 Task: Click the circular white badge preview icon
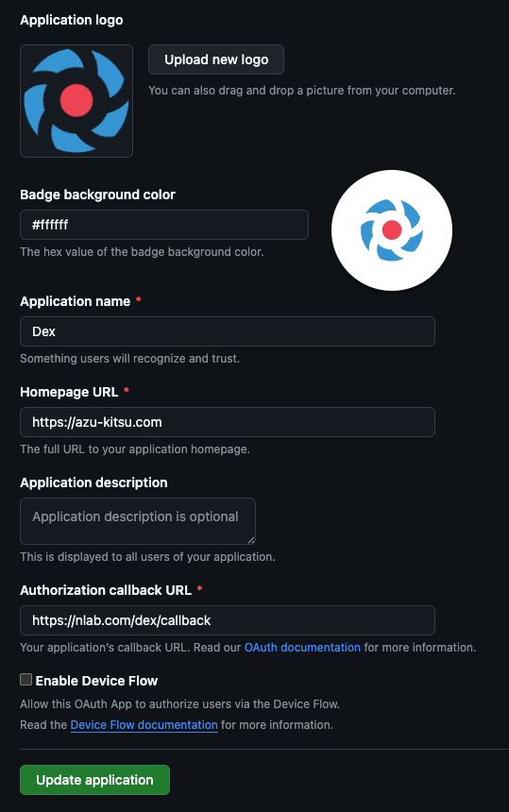(392, 230)
